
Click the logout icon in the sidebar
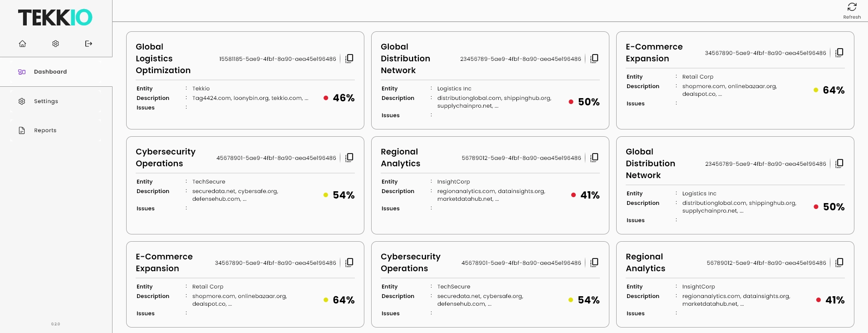88,43
